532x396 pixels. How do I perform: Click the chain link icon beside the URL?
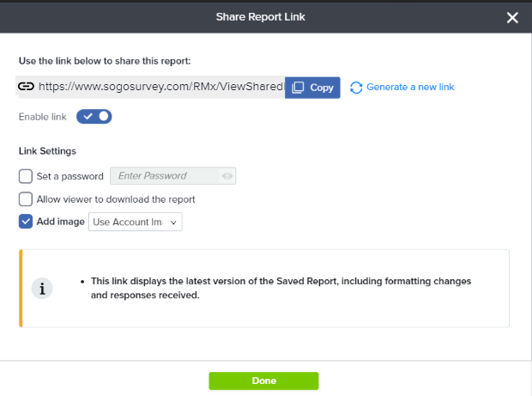(x=26, y=87)
